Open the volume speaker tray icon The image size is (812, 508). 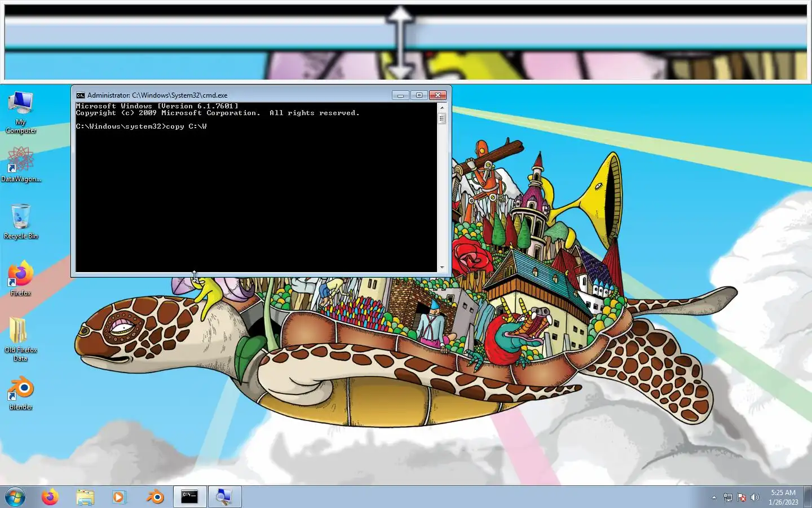755,497
